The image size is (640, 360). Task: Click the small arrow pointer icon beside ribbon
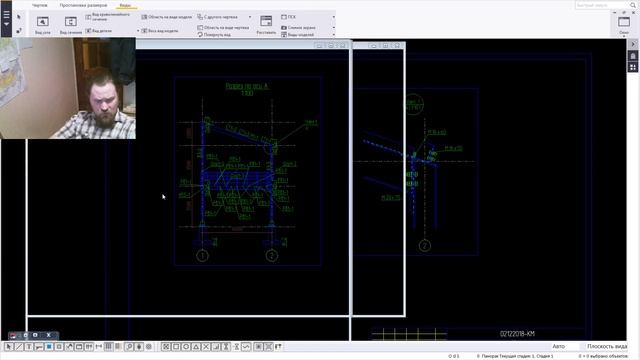19,17
